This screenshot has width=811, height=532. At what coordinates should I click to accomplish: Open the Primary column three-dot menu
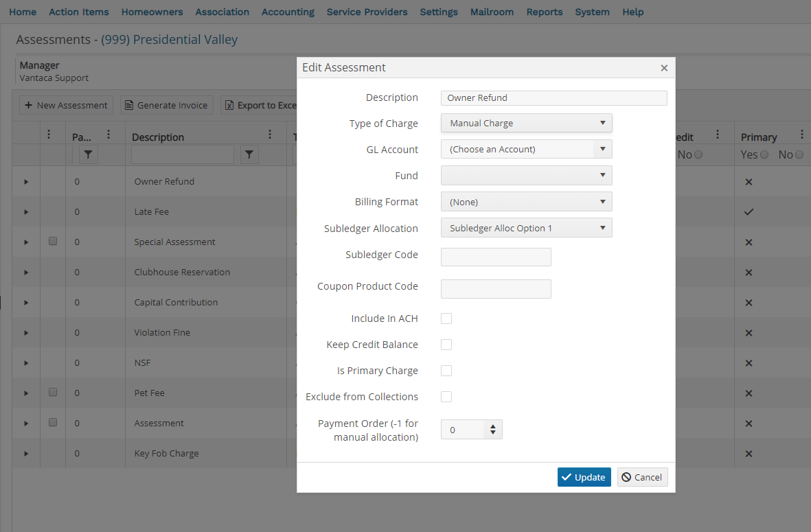tap(801, 135)
